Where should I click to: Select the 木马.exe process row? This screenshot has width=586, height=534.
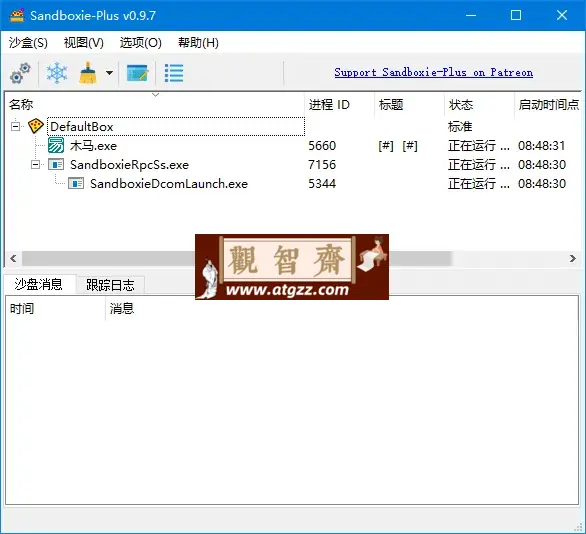pyautogui.click(x=93, y=145)
